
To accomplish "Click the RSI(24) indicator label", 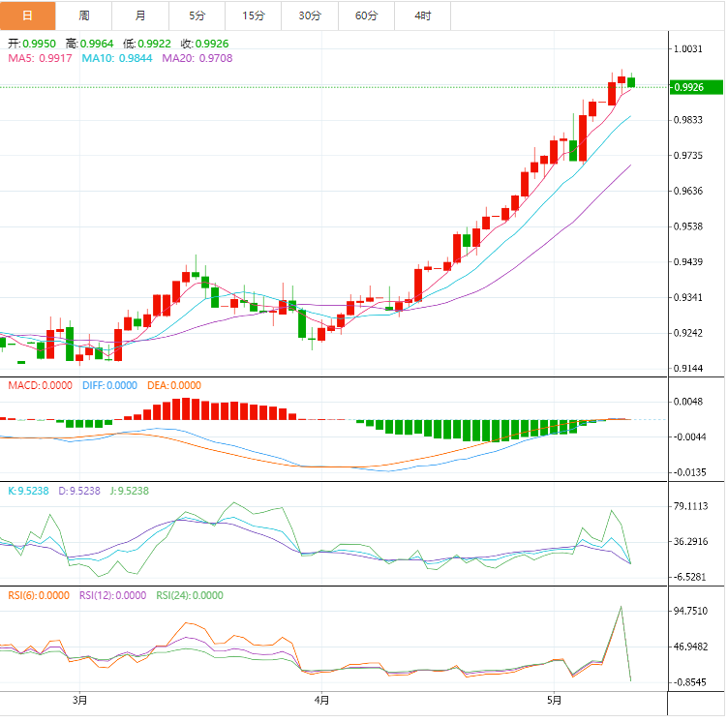I will pyautogui.click(x=190, y=595).
